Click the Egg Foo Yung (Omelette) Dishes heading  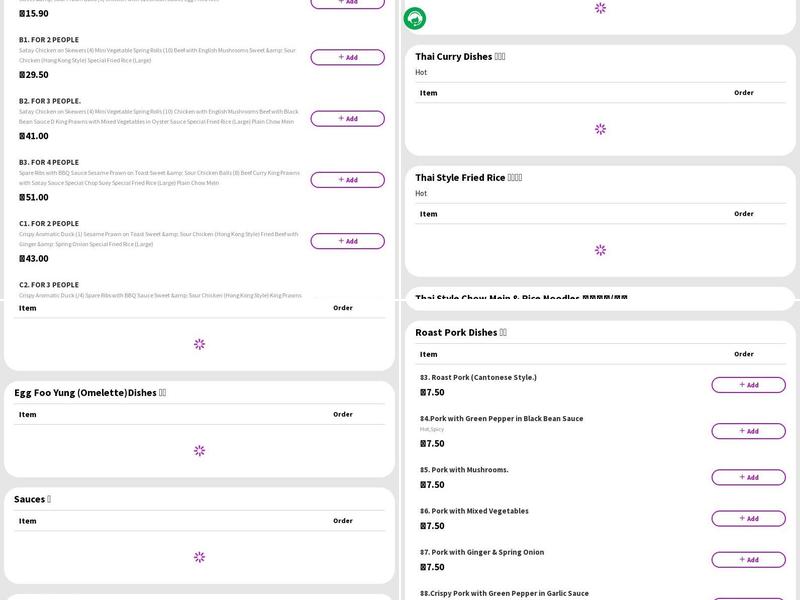(x=90, y=393)
